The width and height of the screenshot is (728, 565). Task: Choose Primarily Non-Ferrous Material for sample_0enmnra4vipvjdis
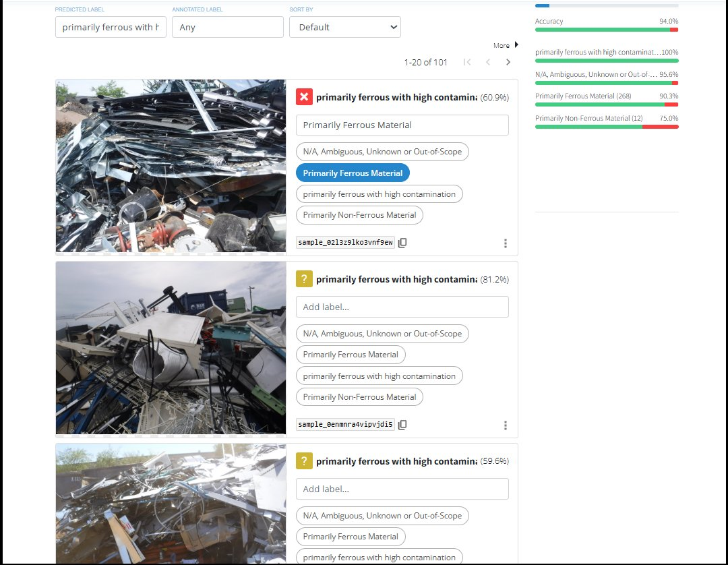point(359,397)
